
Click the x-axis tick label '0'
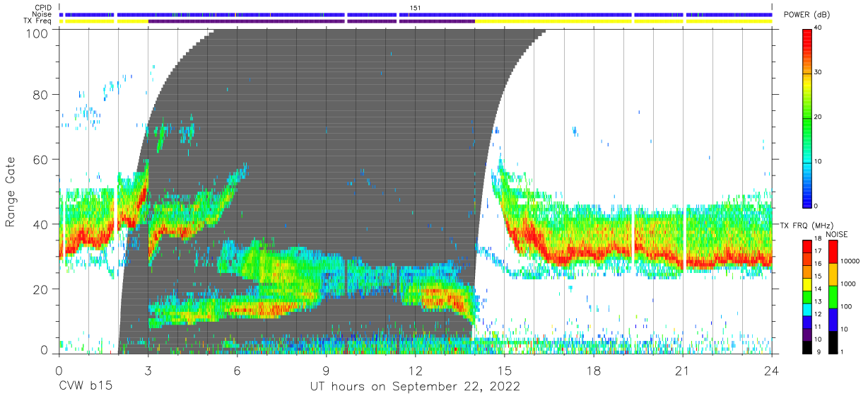click(59, 371)
